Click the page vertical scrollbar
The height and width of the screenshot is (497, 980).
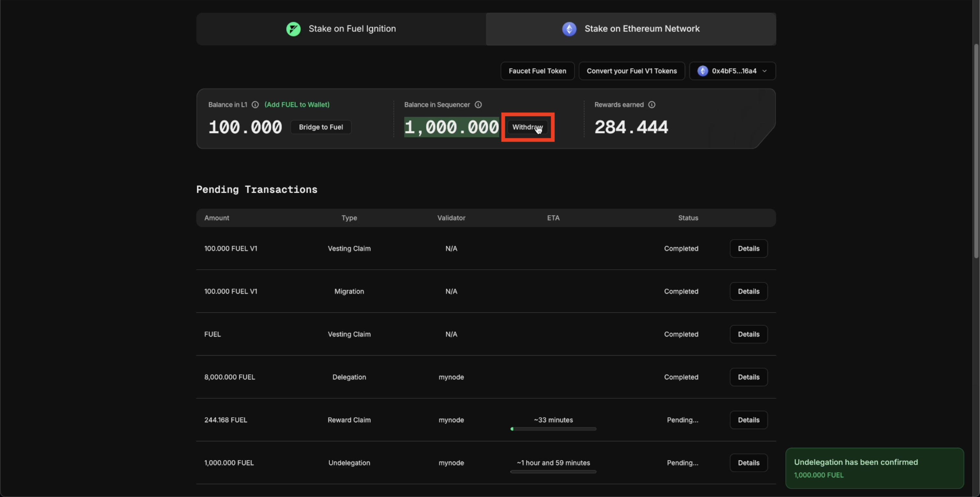tap(976, 151)
